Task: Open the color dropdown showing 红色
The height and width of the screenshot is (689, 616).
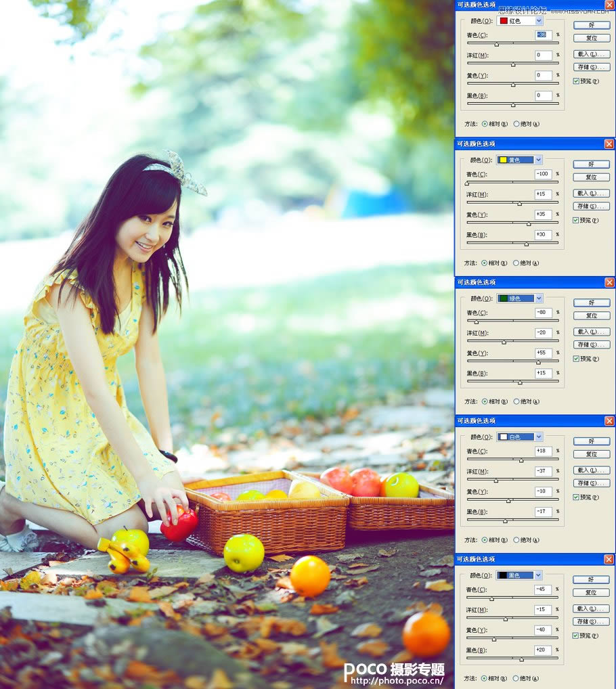Action: 539,21
